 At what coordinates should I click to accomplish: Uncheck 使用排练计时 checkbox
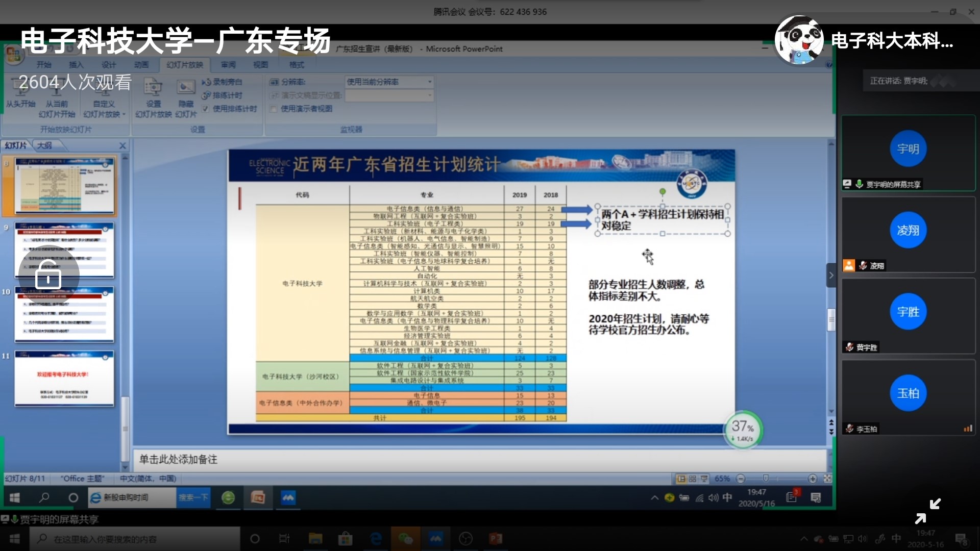(205, 109)
